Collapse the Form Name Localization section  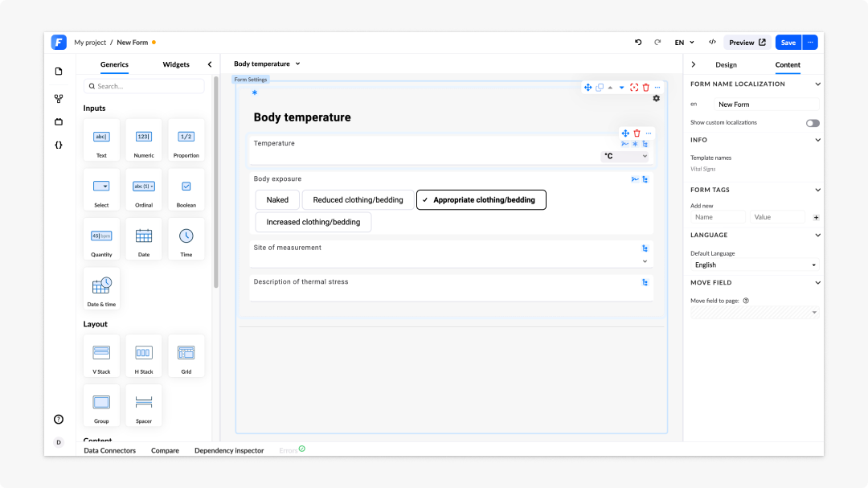[x=817, y=84]
